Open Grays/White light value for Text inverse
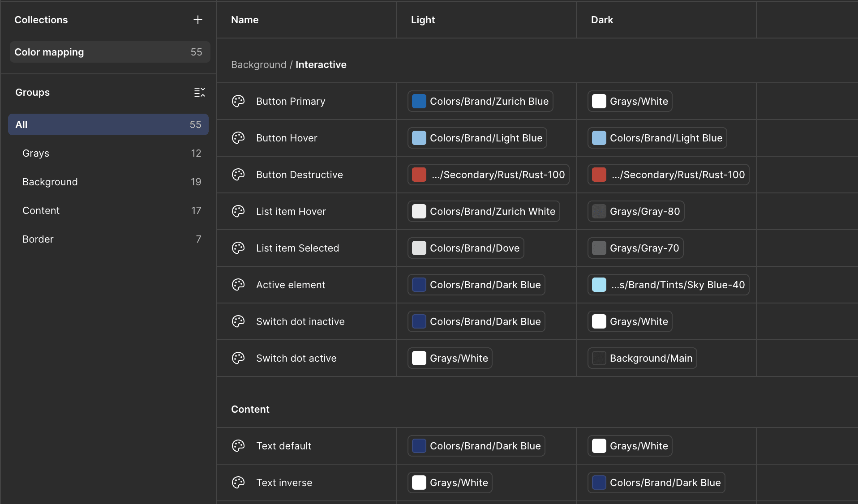The height and width of the screenshot is (504, 858). [x=450, y=483]
